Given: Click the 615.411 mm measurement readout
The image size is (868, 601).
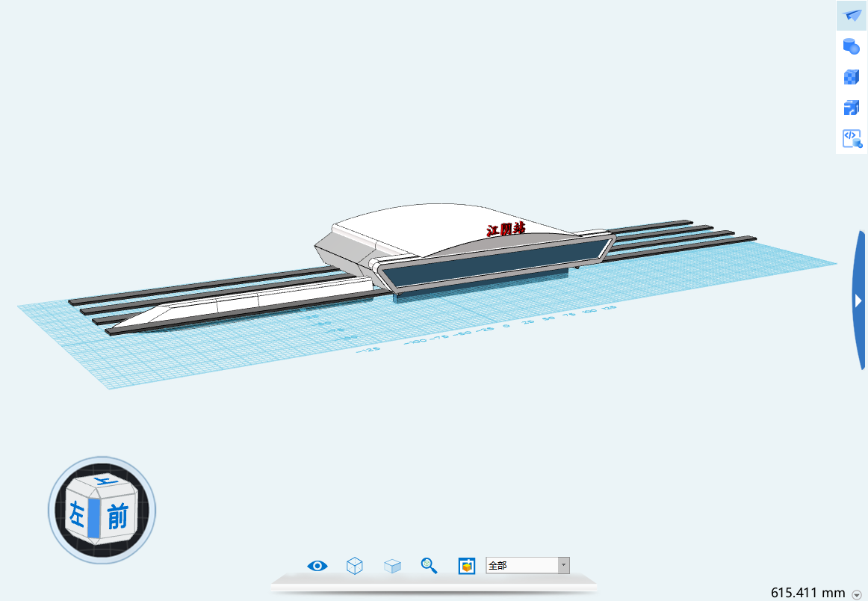Looking at the screenshot, I should tap(807, 593).
